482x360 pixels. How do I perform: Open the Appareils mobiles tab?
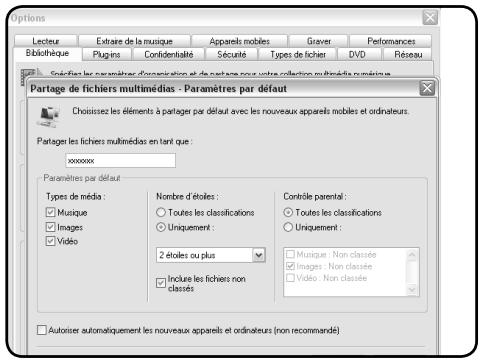[x=239, y=41]
